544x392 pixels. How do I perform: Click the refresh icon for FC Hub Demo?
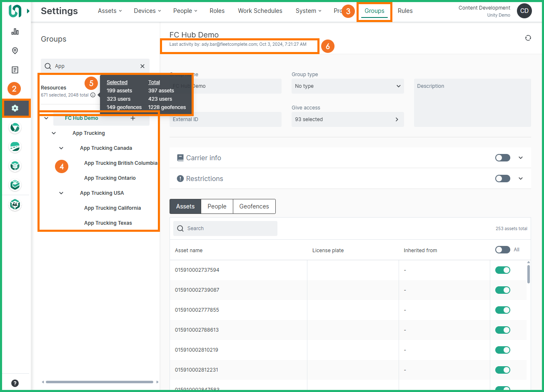coord(528,38)
